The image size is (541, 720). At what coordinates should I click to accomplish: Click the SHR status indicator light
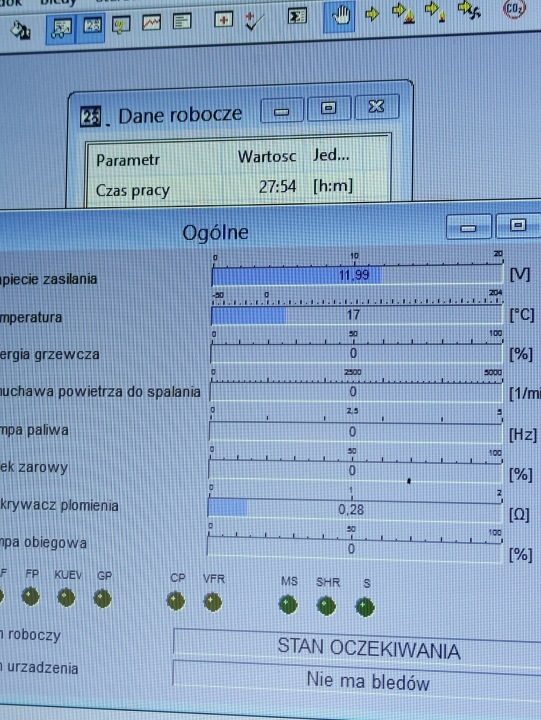327,606
